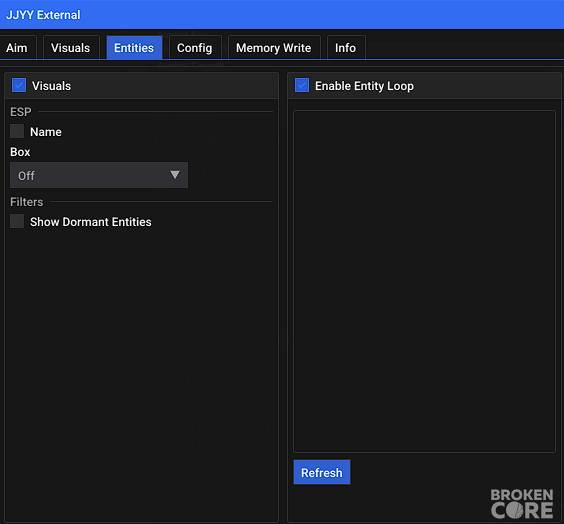564x524 pixels.
Task: Open the Memory Write tab
Action: tap(274, 47)
